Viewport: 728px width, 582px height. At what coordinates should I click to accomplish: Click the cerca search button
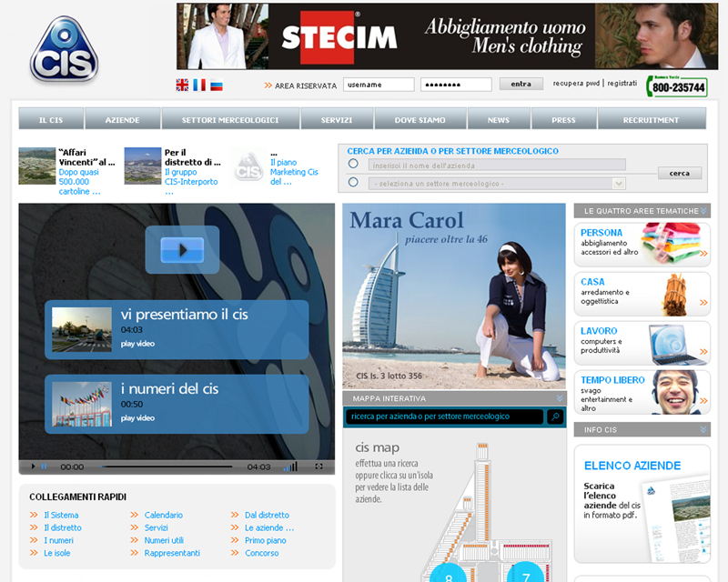[x=679, y=173]
